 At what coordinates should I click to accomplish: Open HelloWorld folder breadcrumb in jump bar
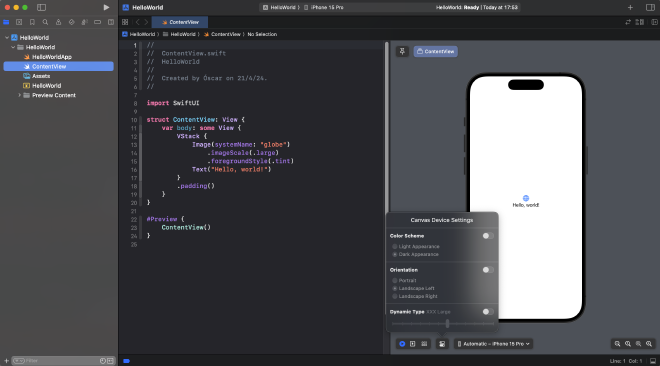click(179, 34)
